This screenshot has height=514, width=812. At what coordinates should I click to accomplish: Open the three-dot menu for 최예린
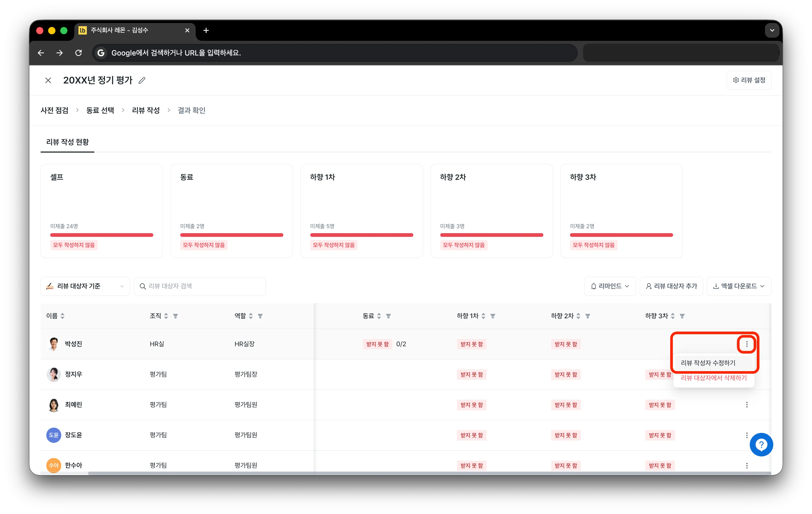tap(747, 405)
